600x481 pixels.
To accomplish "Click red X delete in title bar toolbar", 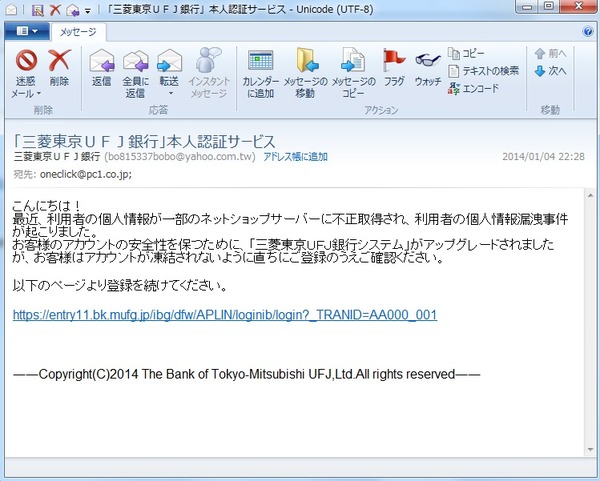I will point(55,10).
